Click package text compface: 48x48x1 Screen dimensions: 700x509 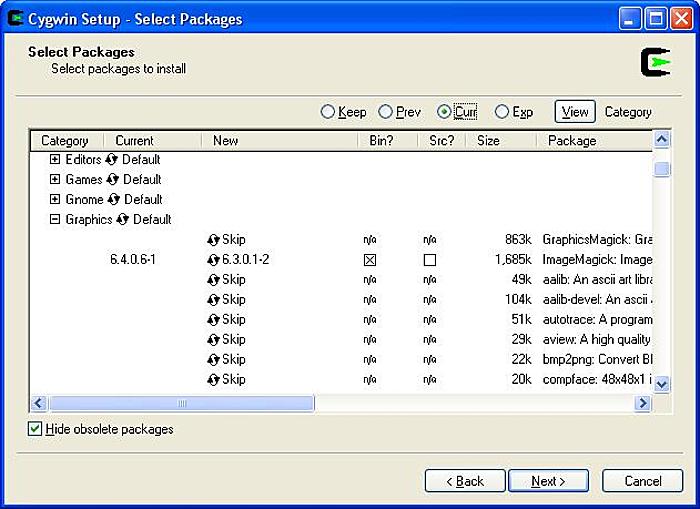[597, 380]
